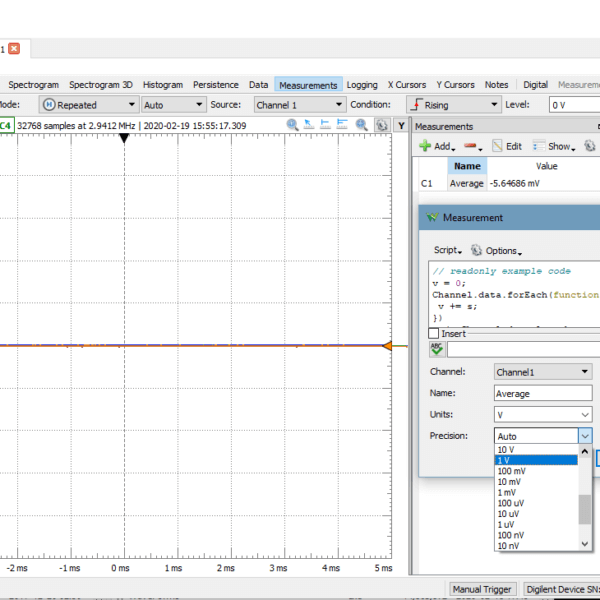The image size is (600, 600).
Task: Select 10 nV precision option
Action: click(536, 546)
